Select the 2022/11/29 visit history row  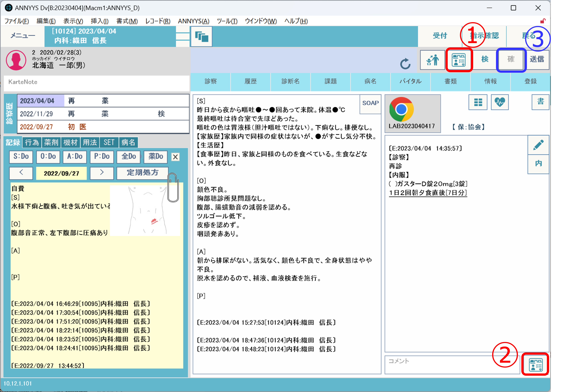103,114
